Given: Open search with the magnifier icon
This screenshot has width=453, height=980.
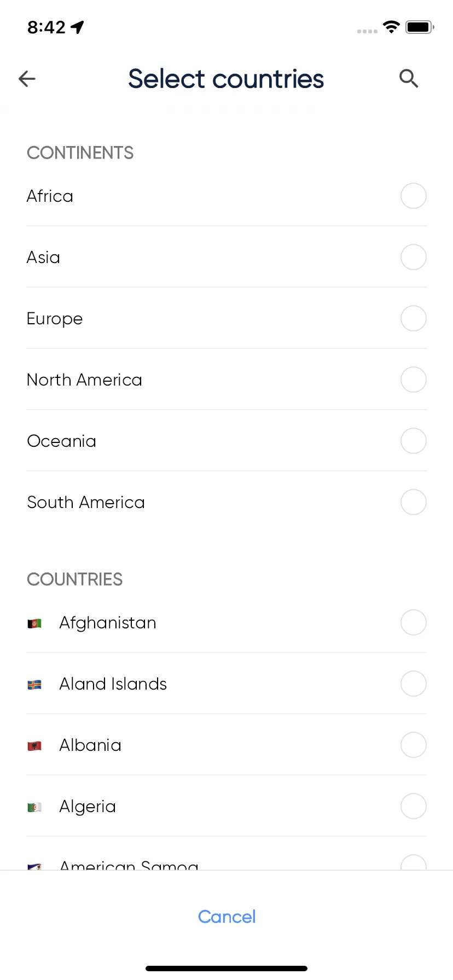Looking at the screenshot, I should click(409, 79).
